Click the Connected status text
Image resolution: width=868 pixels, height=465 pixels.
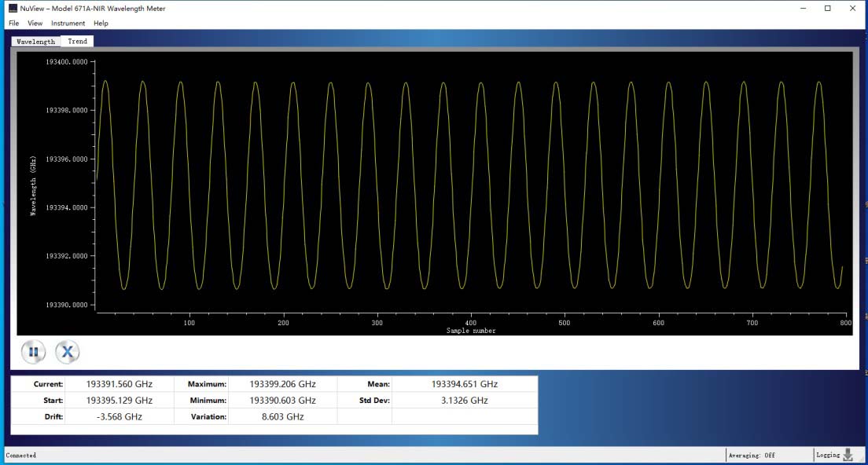[21, 455]
